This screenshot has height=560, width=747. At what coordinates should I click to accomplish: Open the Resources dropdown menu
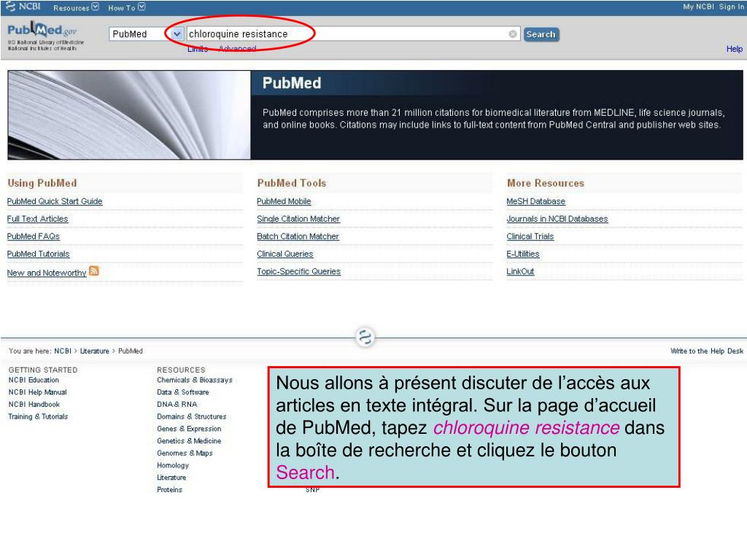pos(76,7)
